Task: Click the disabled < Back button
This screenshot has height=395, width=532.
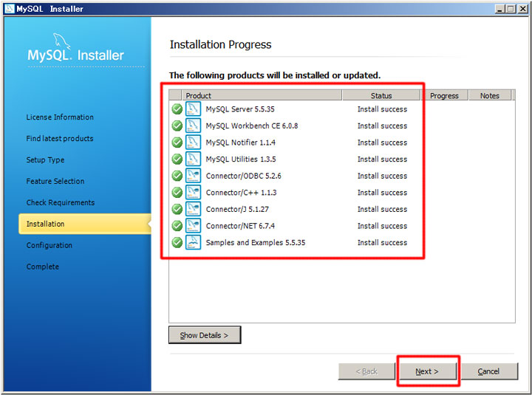Action: tap(366, 371)
